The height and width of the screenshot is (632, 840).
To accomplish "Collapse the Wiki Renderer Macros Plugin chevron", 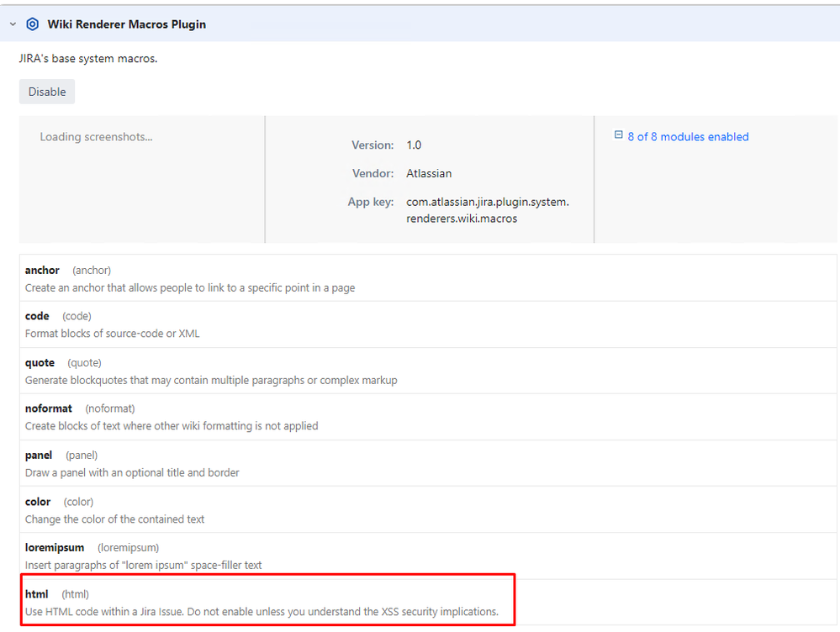I will tap(13, 24).
